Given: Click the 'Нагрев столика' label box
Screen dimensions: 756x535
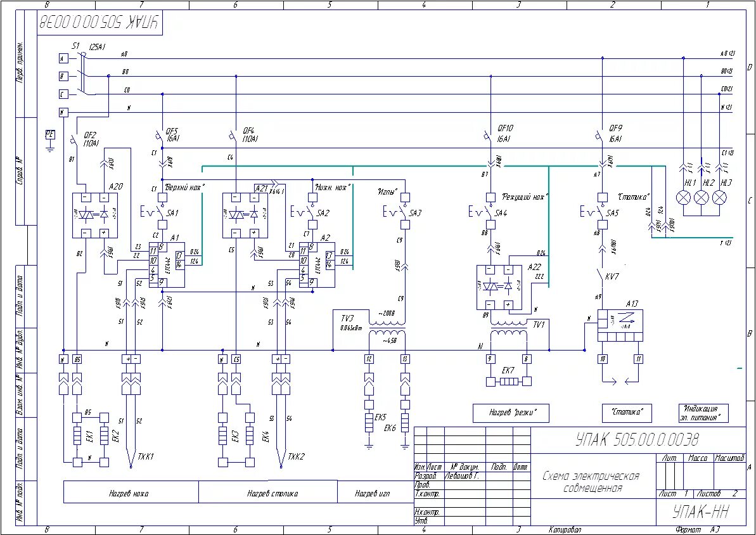Looking at the screenshot, I should pyautogui.click(x=268, y=492).
